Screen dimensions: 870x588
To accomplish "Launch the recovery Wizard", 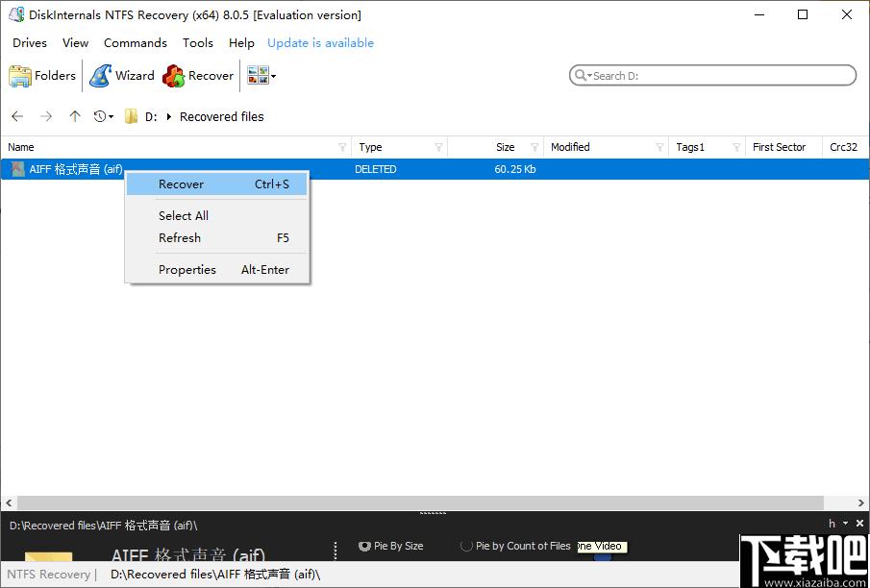I will (x=122, y=76).
